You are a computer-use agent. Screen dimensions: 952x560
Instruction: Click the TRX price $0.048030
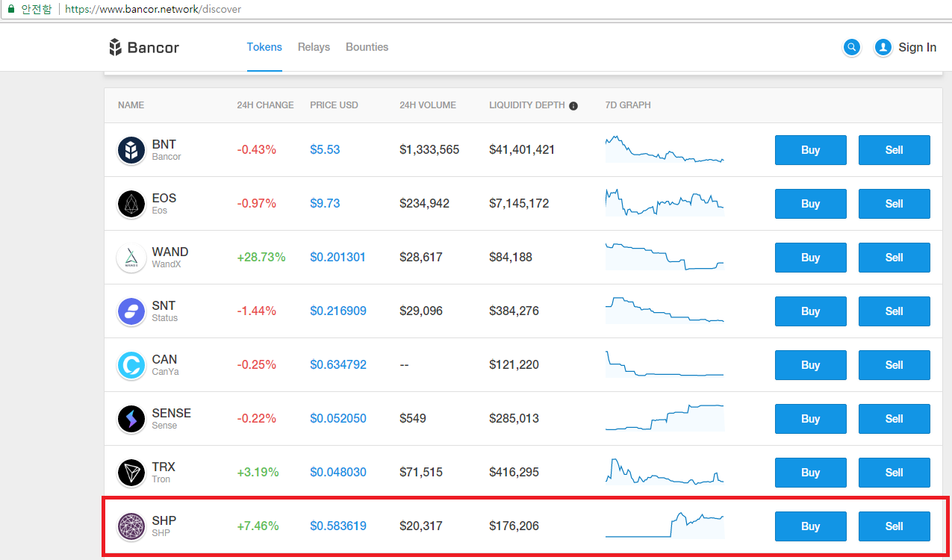338,473
